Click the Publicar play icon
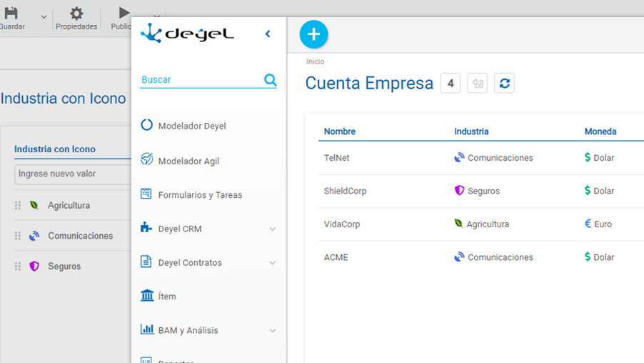 click(124, 13)
